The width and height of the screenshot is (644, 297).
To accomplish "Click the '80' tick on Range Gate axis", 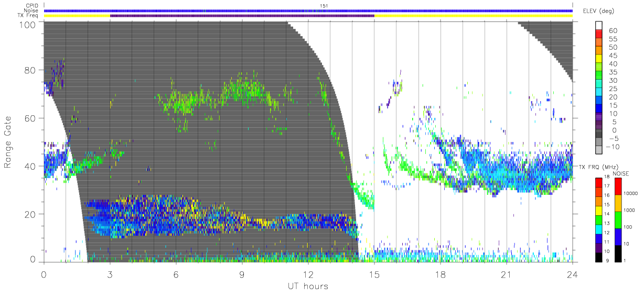I will 30,70.
